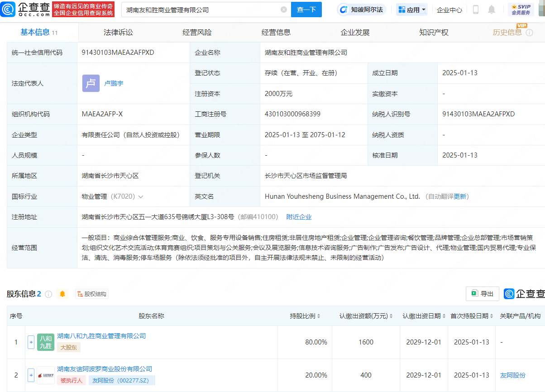The image size is (545, 392).
Task: Open stock tag 友阿股份（002277.SZ）
Action: click(x=122, y=380)
